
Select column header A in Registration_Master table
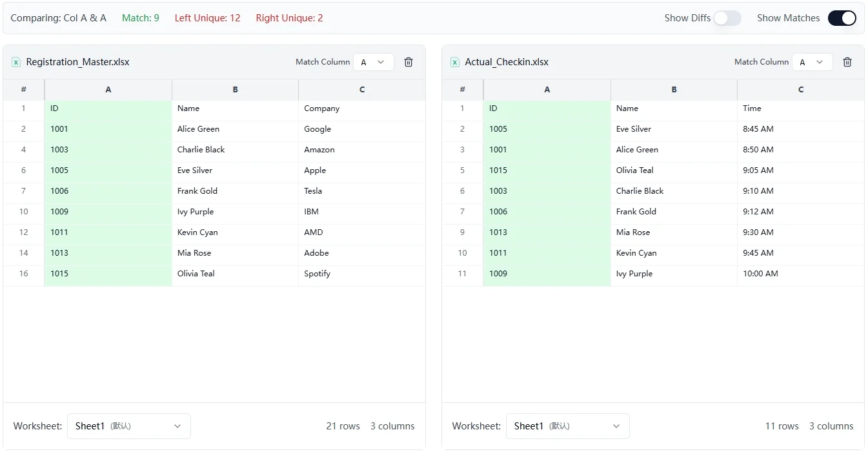(x=108, y=89)
